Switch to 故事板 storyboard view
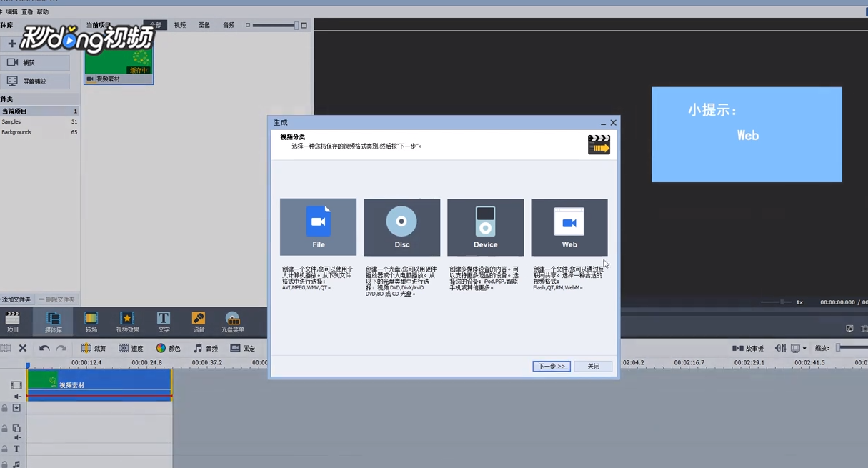This screenshot has height=468, width=868. pos(747,348)
